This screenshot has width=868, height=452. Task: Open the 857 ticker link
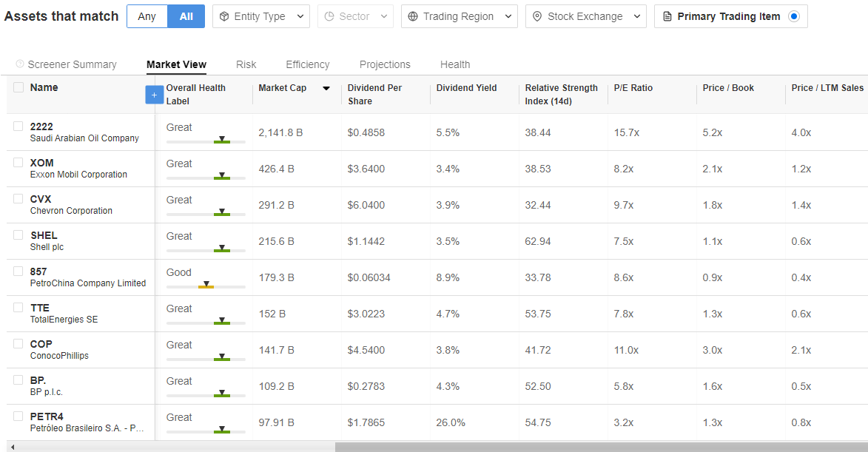[x=38, y=271]
